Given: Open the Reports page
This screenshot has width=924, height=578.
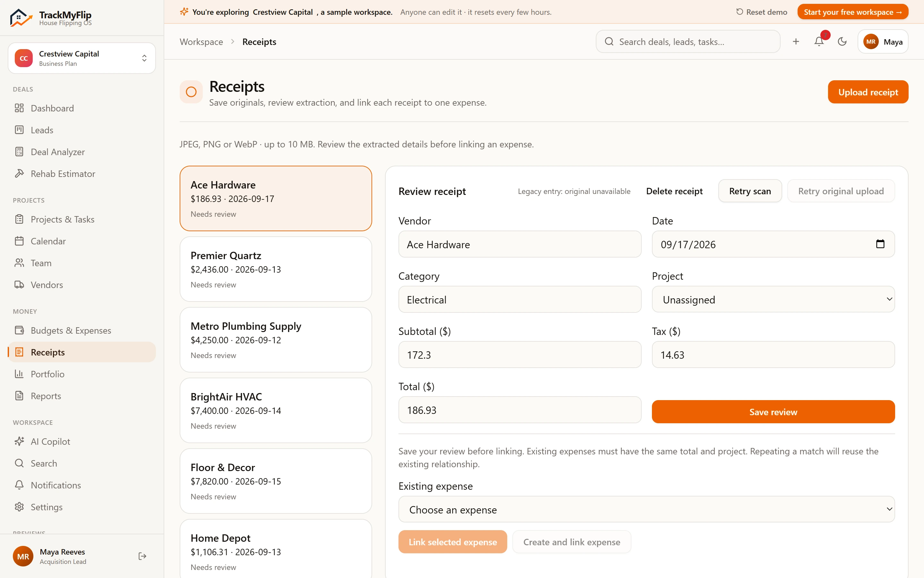Looking at the screenshot, I should coord(82,396).
